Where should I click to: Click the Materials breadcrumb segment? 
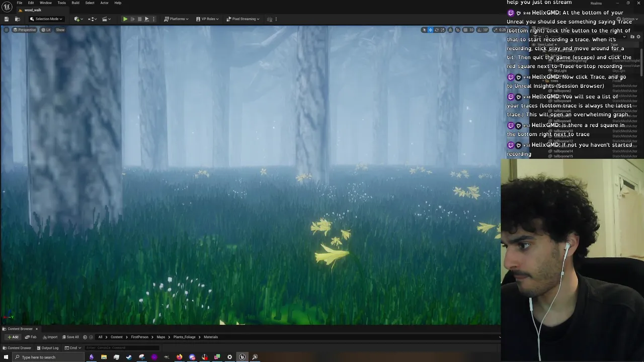click(x=211, y=337)
